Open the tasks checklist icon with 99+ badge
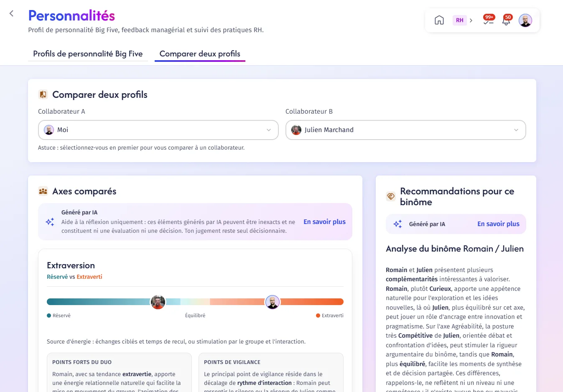 tap(488, 20)
